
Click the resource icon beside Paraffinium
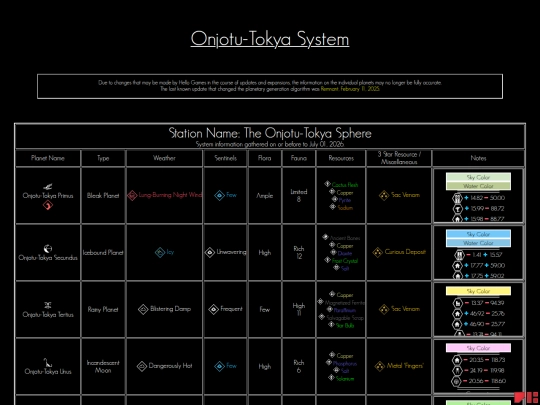329,309
